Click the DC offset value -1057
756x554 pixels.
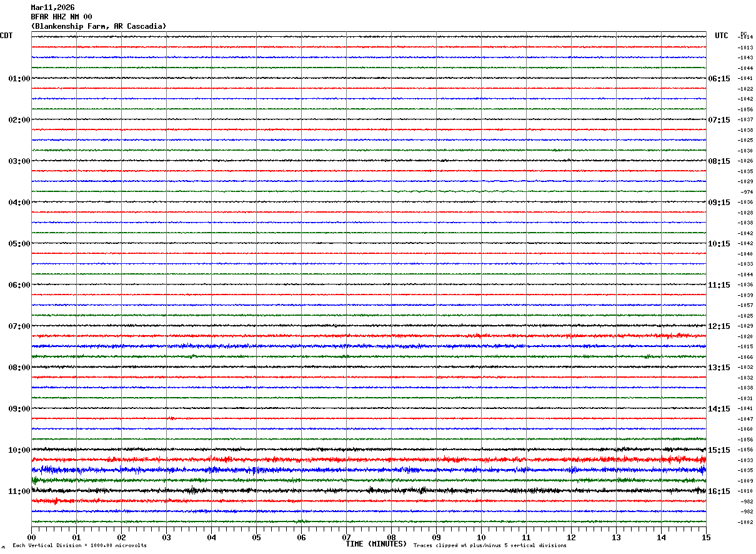coord(745,305)
